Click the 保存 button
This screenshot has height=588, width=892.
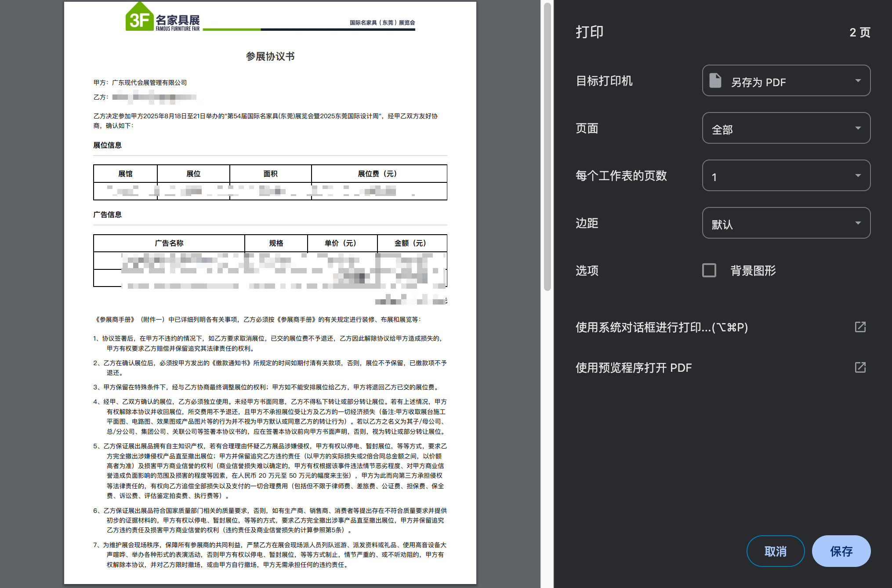point(841,551)
